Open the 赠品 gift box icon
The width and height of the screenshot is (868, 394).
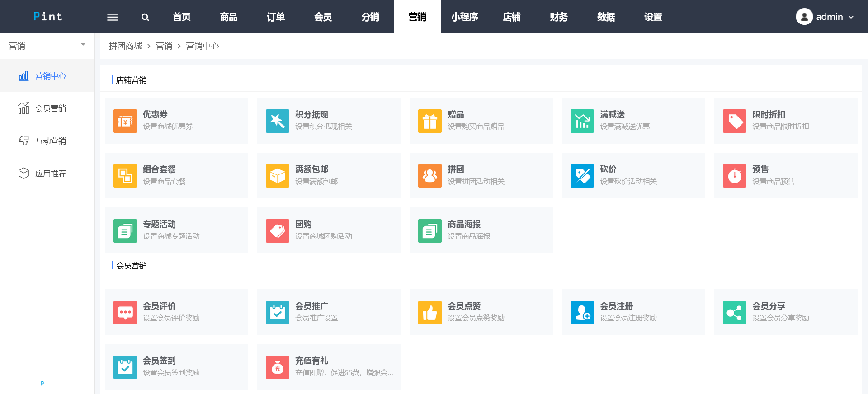[x=430, y=121]
